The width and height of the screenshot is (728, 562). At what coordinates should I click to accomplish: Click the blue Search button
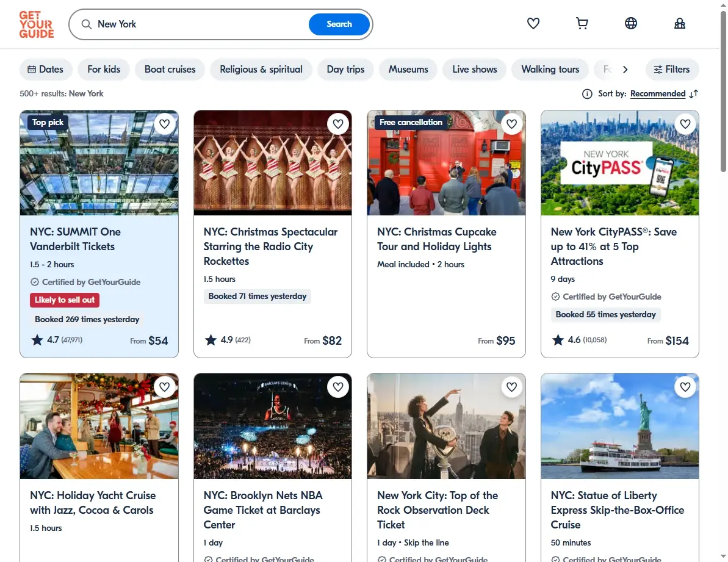(339, 24)
